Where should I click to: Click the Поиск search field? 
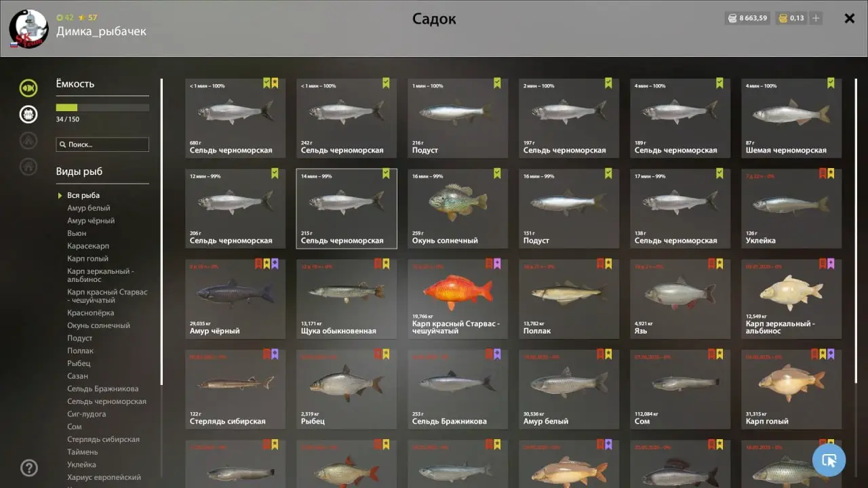(102, 144)
